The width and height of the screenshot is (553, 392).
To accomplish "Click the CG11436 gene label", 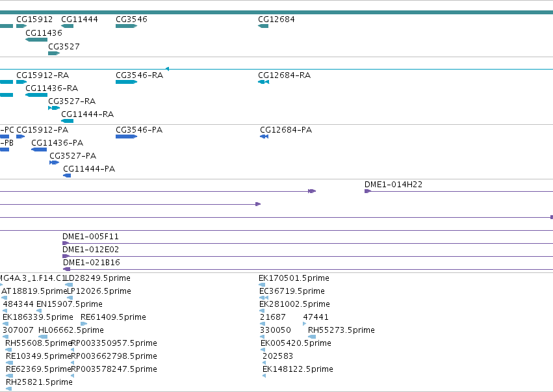I will (44, 33).
